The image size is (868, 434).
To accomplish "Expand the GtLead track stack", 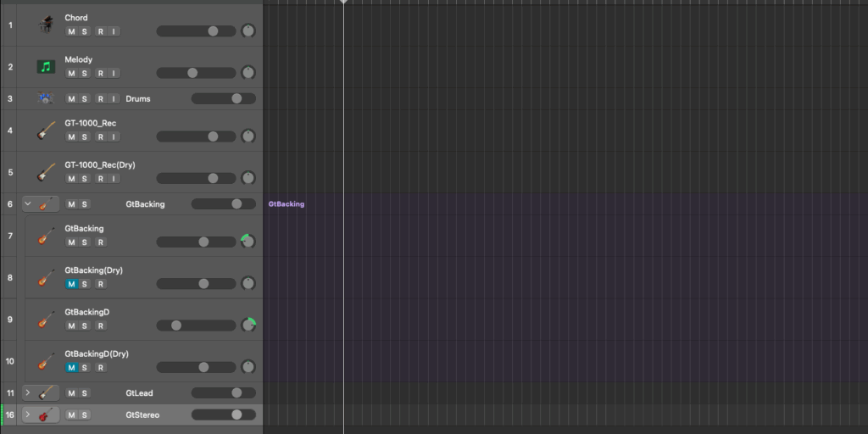I will tap(28, 392).
